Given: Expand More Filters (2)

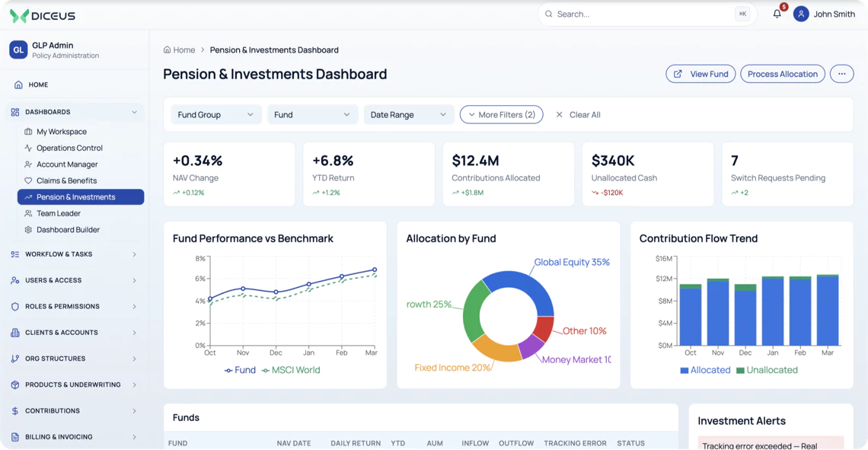Looking at the screenshot, I should (x=502, y=114).
